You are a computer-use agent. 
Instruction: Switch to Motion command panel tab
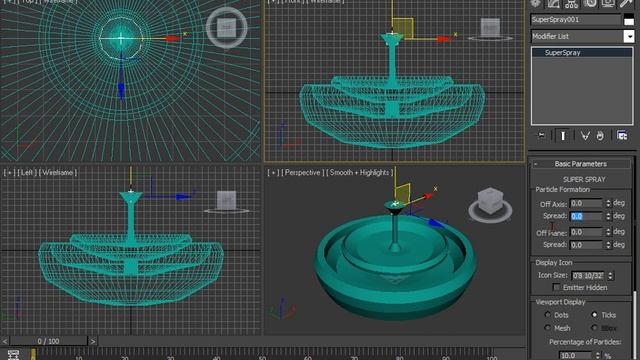point(590,4)
